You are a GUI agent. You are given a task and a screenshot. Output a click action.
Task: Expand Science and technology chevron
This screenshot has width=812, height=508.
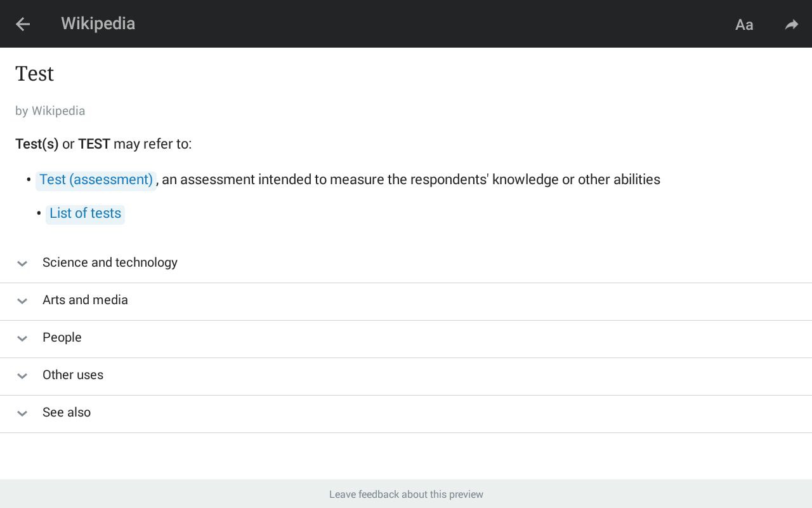click(22, 263)
